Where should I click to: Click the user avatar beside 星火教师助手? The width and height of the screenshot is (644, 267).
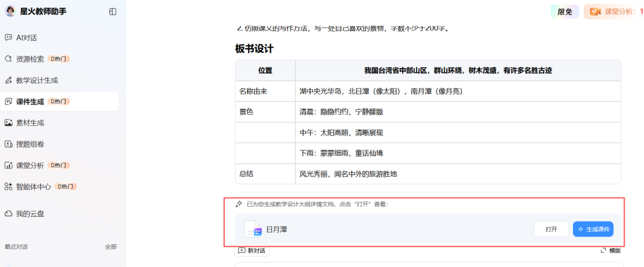coord(10,11)
